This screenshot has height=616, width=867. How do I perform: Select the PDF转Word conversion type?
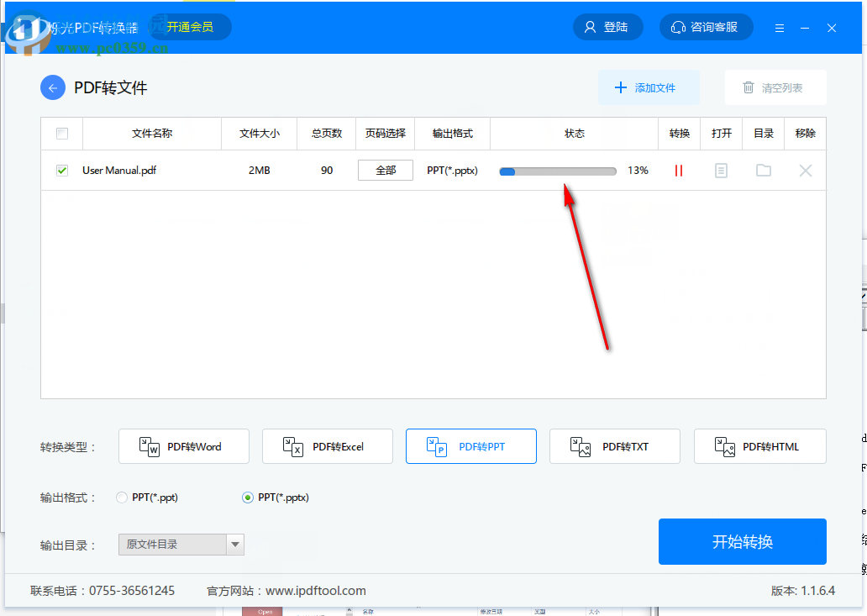pos(183,446)
